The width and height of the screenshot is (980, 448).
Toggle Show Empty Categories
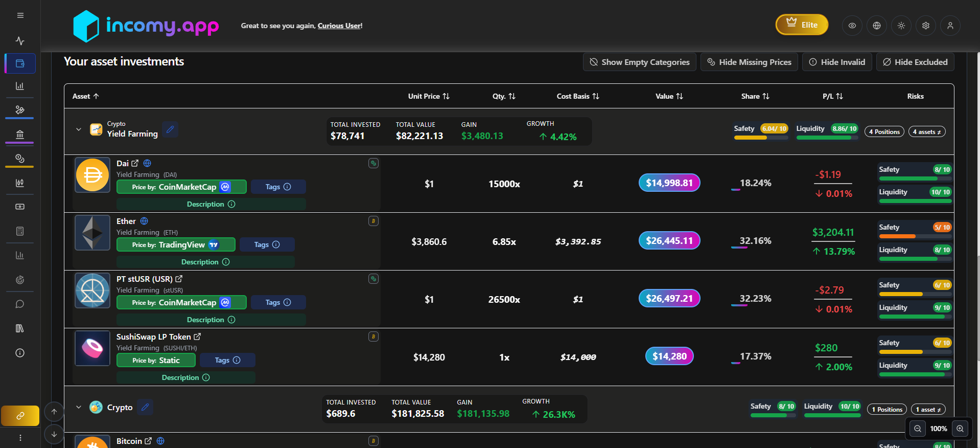pyautogui.click(x=640, y=62)
